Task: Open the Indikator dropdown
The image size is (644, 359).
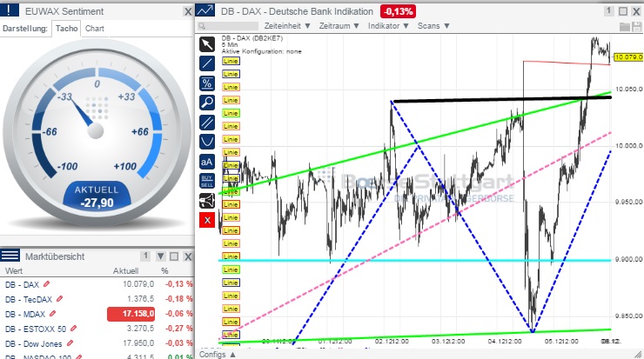Action: pos(388,26)
